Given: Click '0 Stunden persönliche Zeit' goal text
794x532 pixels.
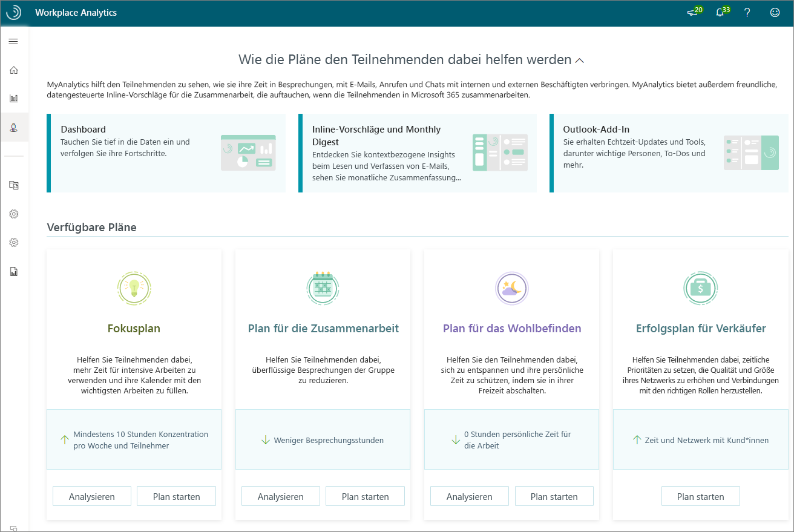Looking at the screenshot, I should point(517,440).
